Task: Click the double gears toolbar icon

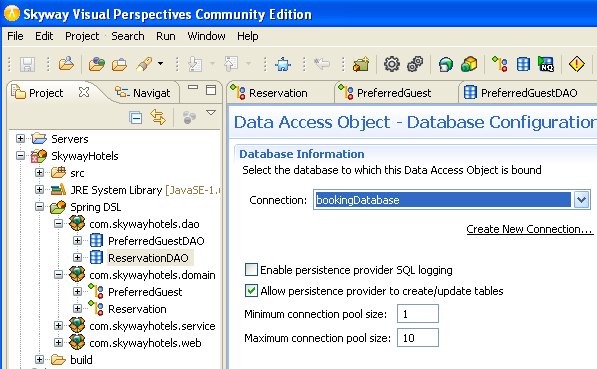Action: (x=415, y=64)
